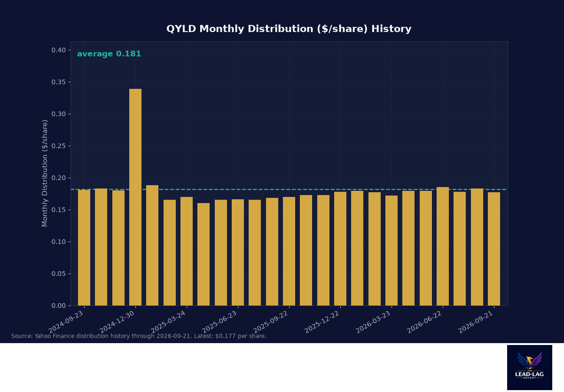This screenshot has height=392, width=564.
Task: Select the y-axis tick 0.35
Action: [58, 82]
